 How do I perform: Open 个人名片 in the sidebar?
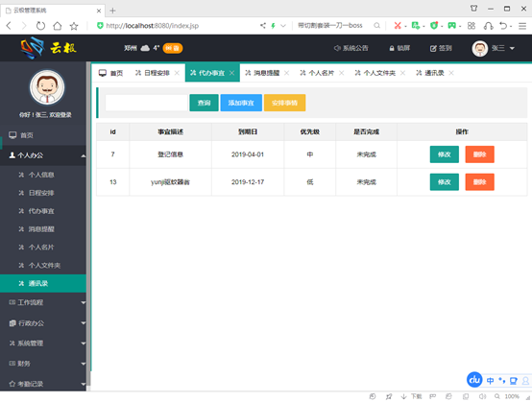(x=43, y=248)
